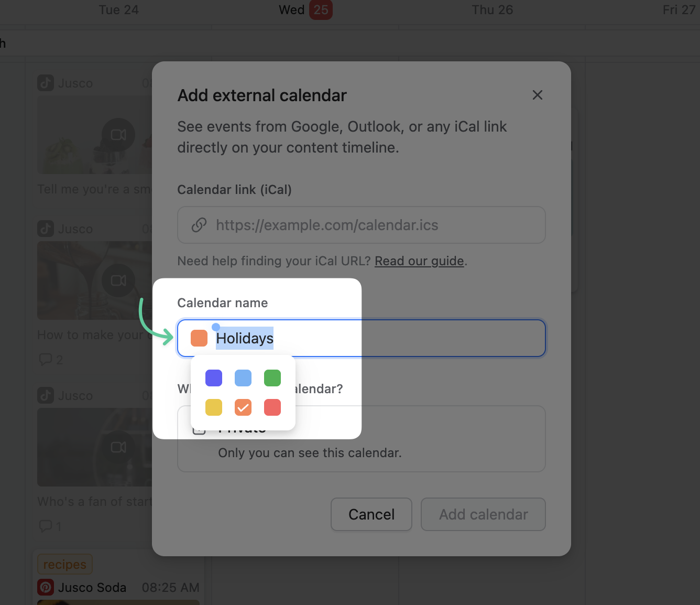This screenshot has height=605, width=700.
Task: Click the Add calendar button
Action: pyautogui.click(x=483, y=514)
